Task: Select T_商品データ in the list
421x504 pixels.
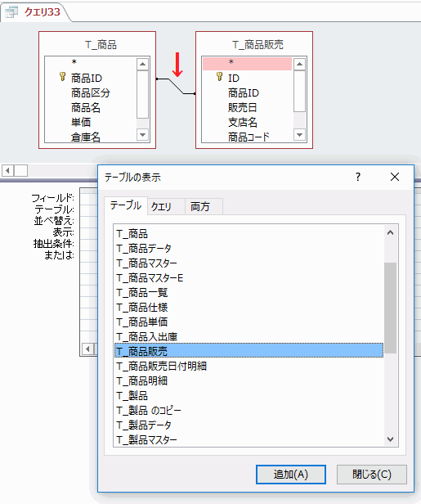Action: pos(249,249)
